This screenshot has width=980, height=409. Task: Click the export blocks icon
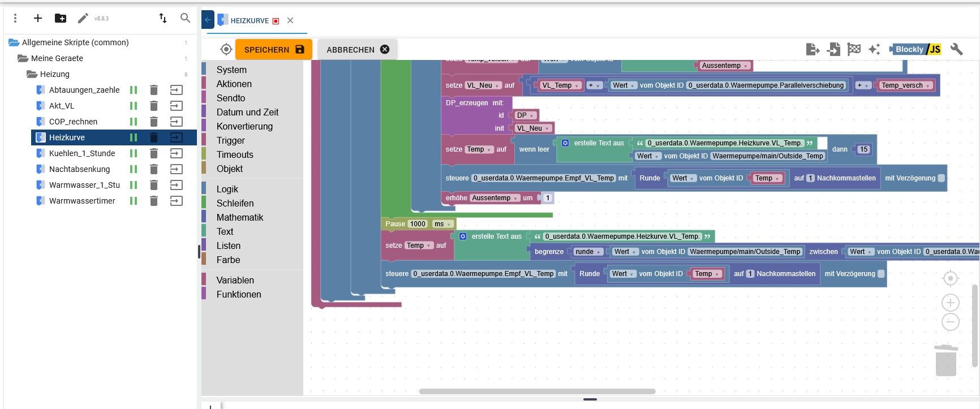pyautogui.click(x=813, y=49)
